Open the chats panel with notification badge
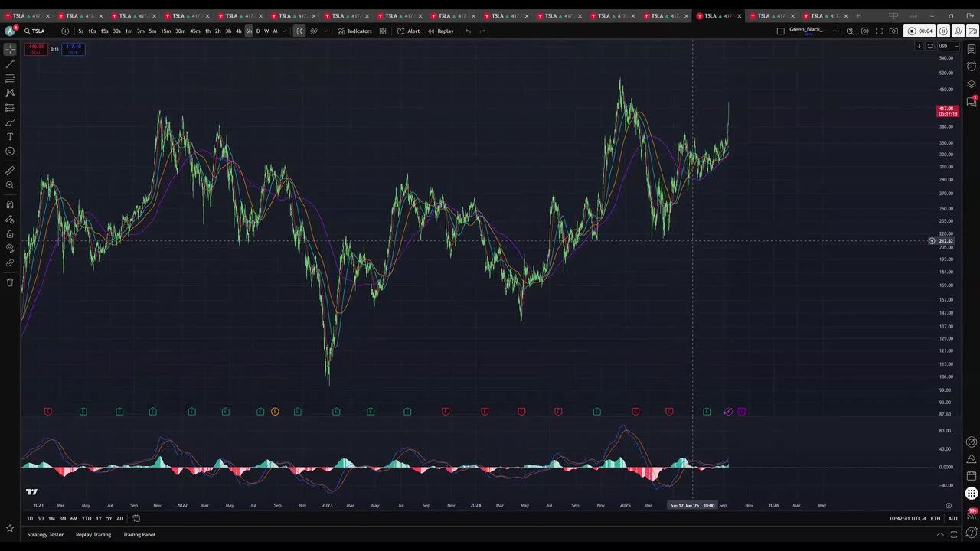This screenshot has width=980, height=551. 972,101
